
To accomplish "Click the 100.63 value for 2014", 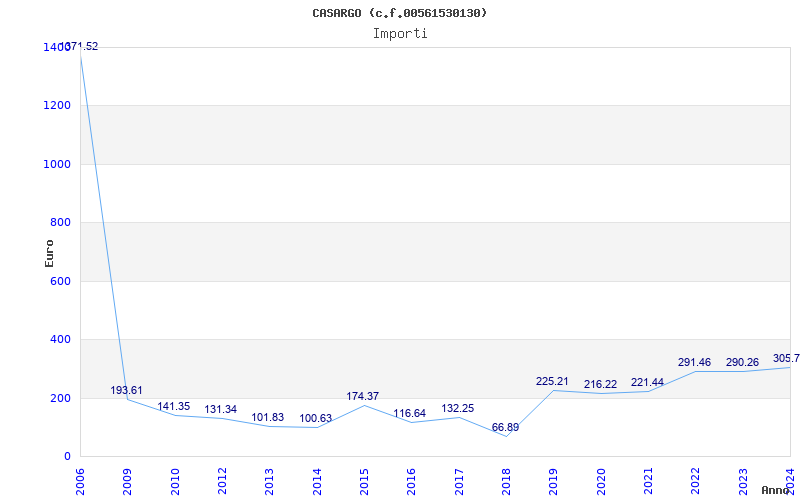I will click(x=315, y=418).
